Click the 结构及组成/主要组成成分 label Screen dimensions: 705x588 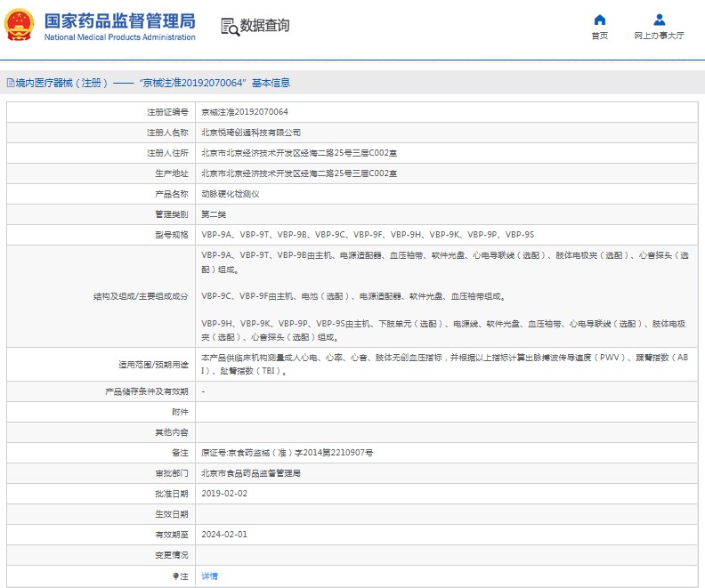141,296
